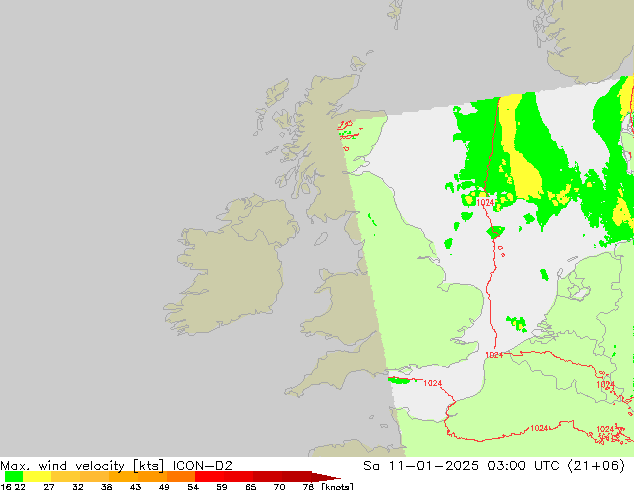Click the 1024 isobar label among yellow patches in North Sea
The height and width of the screenshot is (490, 634).
(485, 202)
